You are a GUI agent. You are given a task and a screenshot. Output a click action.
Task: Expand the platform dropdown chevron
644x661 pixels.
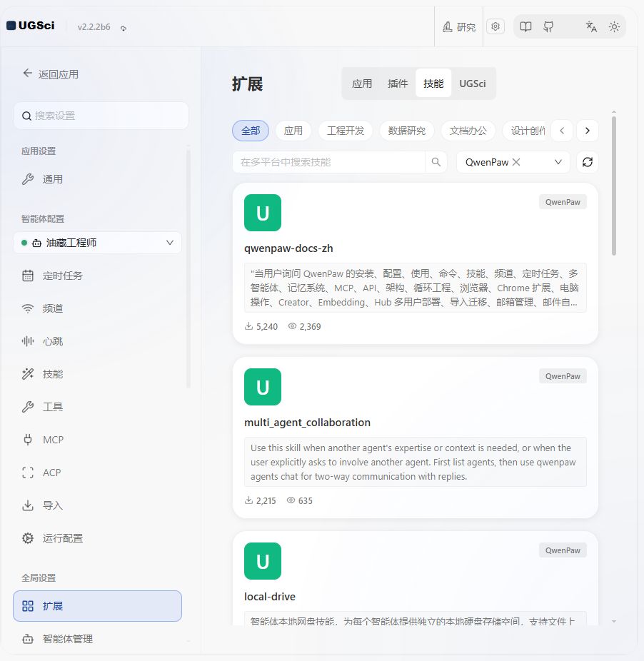(558, 162)
